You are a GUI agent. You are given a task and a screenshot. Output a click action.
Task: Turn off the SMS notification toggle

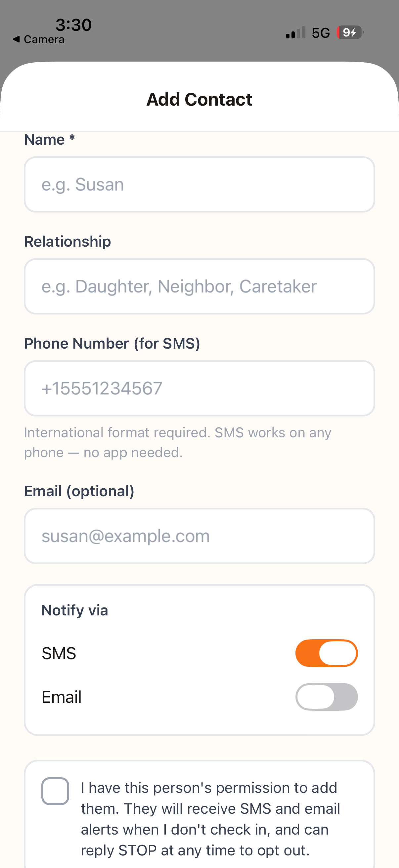point(326,653)
